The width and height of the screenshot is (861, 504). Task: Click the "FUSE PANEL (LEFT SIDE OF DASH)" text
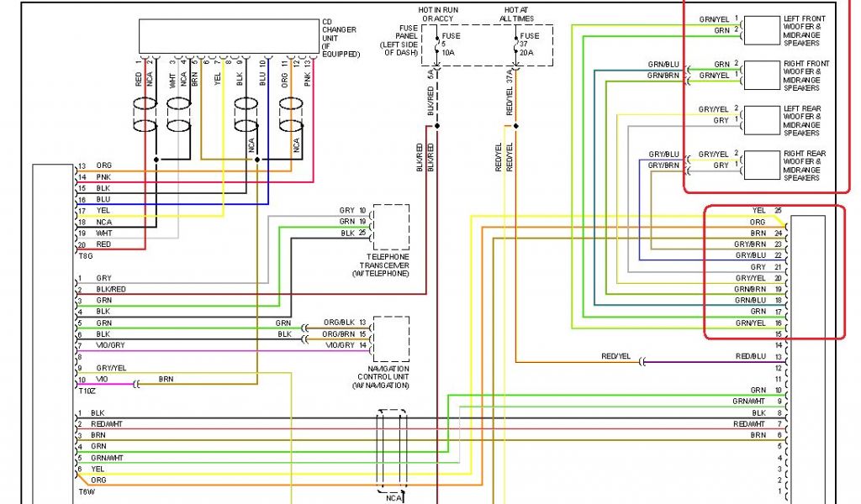(400, 39)
